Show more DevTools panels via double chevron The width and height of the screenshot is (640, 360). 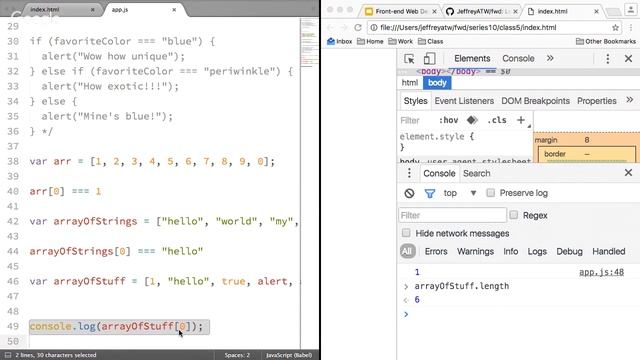point(550,58)
